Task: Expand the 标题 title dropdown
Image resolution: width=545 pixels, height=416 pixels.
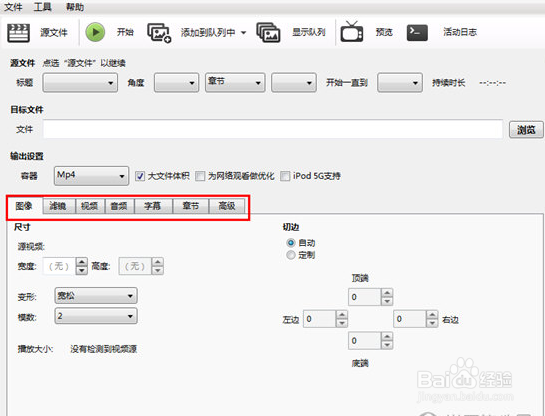Action: coord(80,82)
